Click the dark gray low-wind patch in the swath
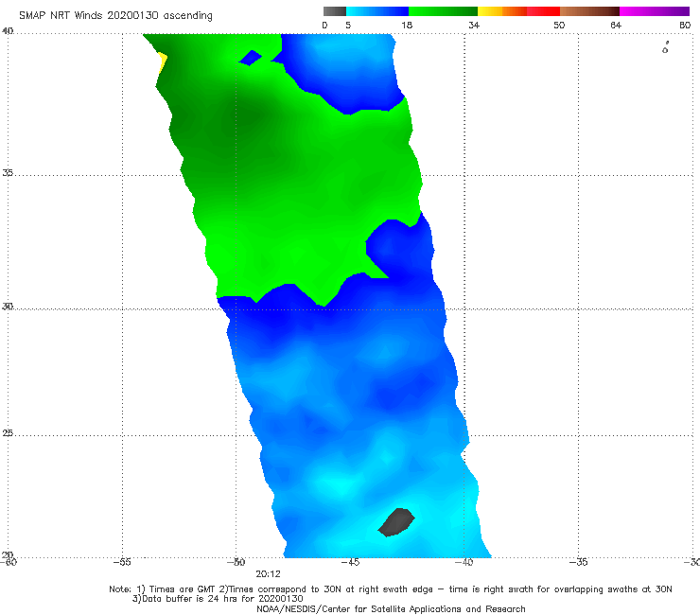 tap(396, 522)
